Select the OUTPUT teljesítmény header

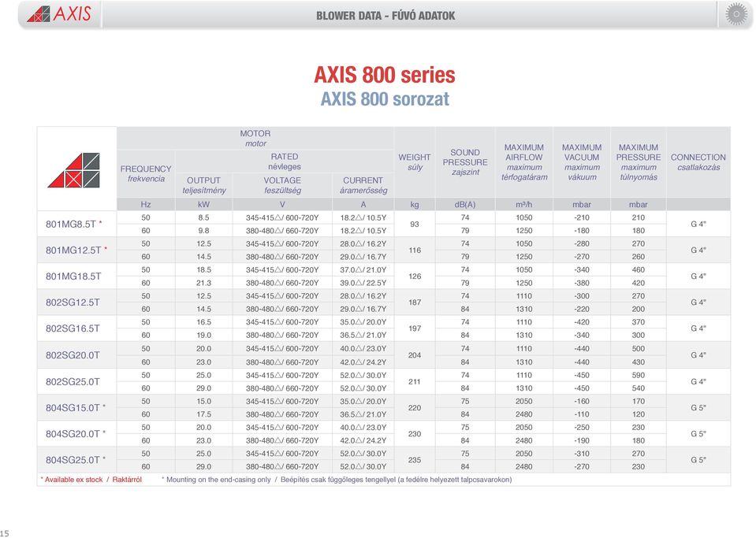click(204, 185)
